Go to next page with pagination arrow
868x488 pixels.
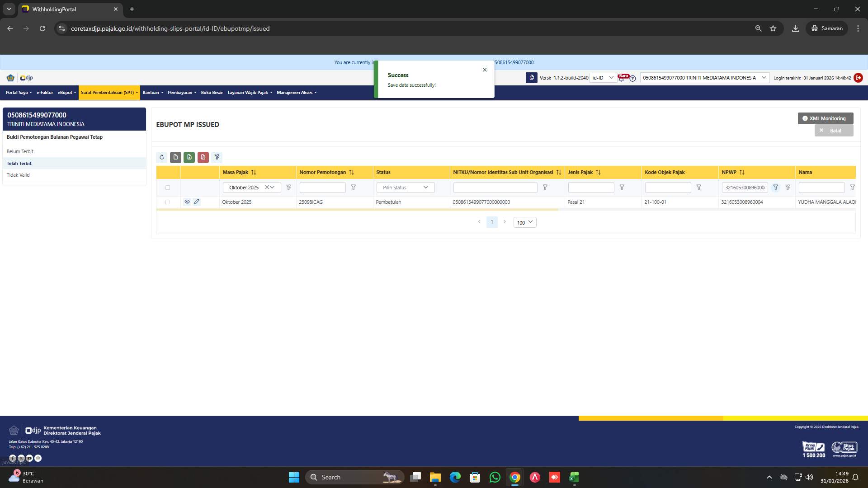point(505,222)
